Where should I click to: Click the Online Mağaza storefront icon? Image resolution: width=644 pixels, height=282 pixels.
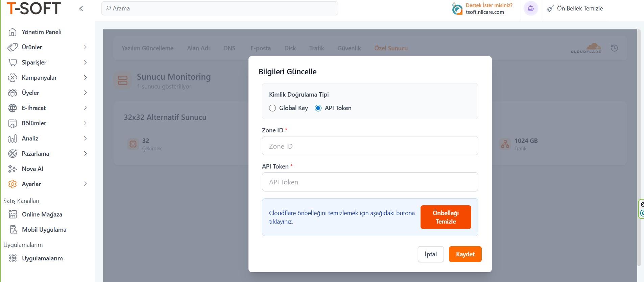pos(13,214)
